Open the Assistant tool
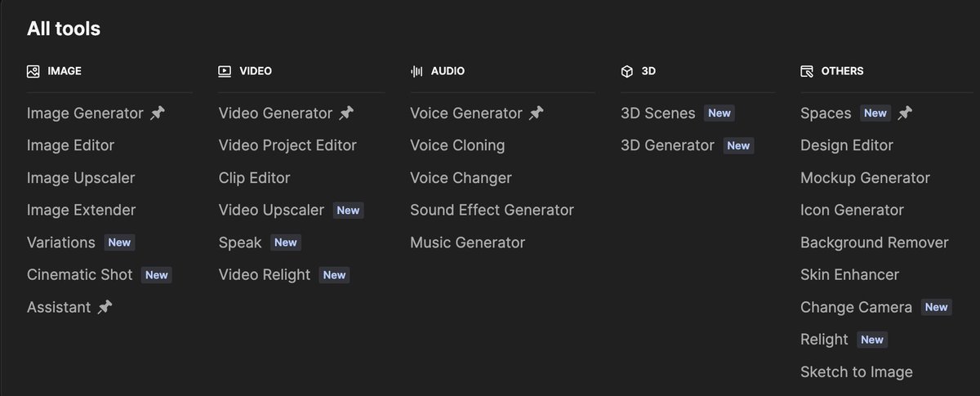This screenshot has width=980, height=396. point(59,308)
